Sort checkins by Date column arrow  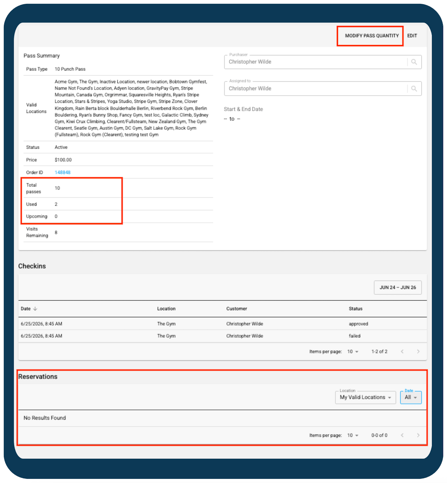[x=35, y=309]
